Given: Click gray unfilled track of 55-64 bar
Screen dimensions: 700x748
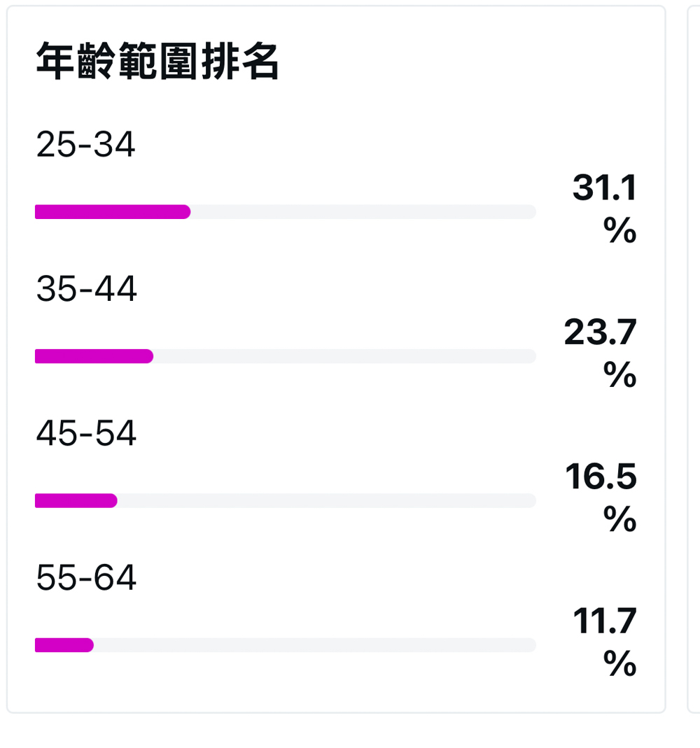Looking at the screenshot, I should [x=315, y=645].
